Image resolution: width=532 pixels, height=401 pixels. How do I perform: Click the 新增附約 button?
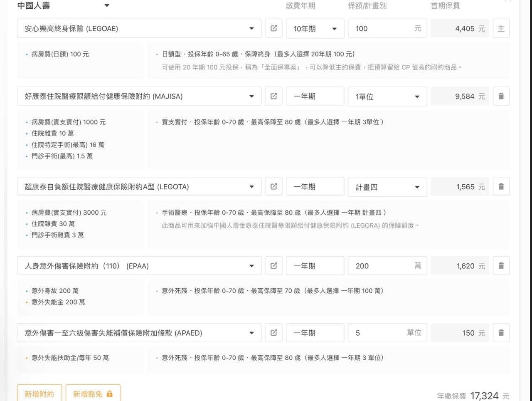click(39, 394)
